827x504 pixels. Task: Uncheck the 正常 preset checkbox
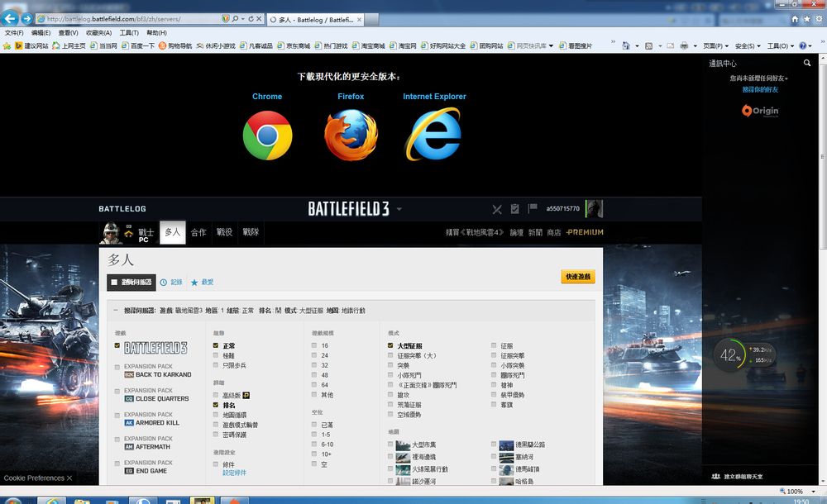point(216,346)
